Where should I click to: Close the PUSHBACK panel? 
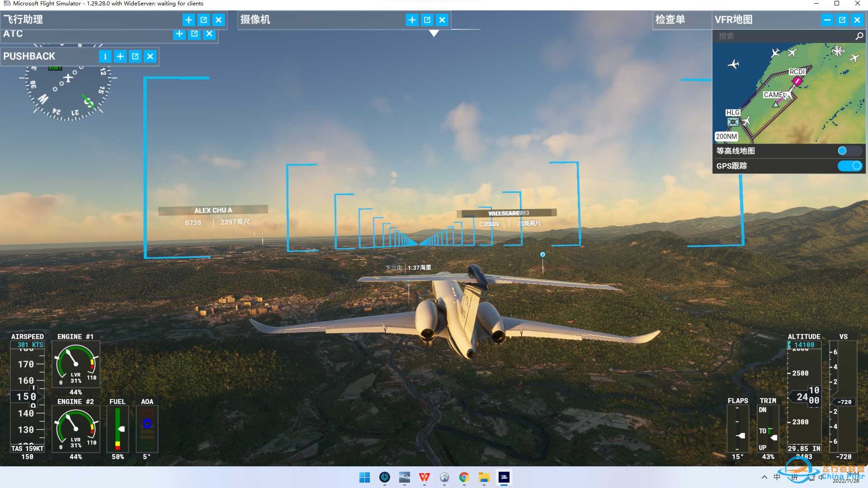[x=150, y=56]
